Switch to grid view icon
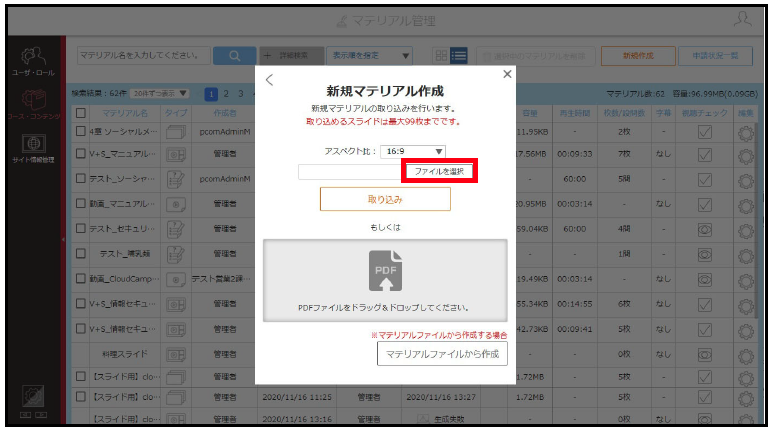Viewport: 771px width, 434px height. pyautogui.click(x=442, y=56)
